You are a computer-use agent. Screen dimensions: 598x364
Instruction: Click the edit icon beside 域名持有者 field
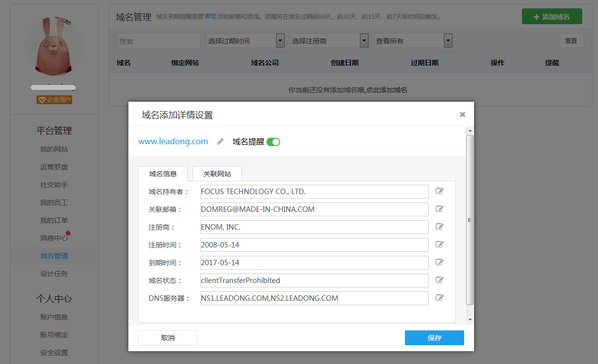[439, 191]
